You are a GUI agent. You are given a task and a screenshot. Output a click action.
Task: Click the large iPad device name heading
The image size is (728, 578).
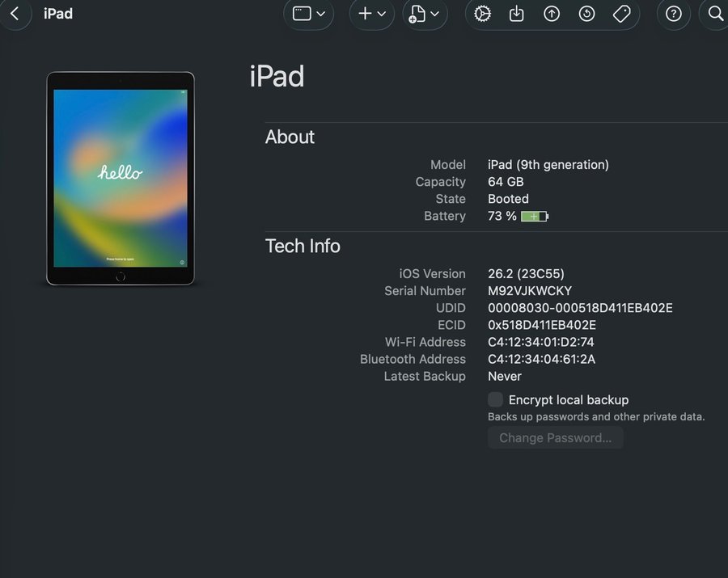pyautogui.click(x=277, y=77)
